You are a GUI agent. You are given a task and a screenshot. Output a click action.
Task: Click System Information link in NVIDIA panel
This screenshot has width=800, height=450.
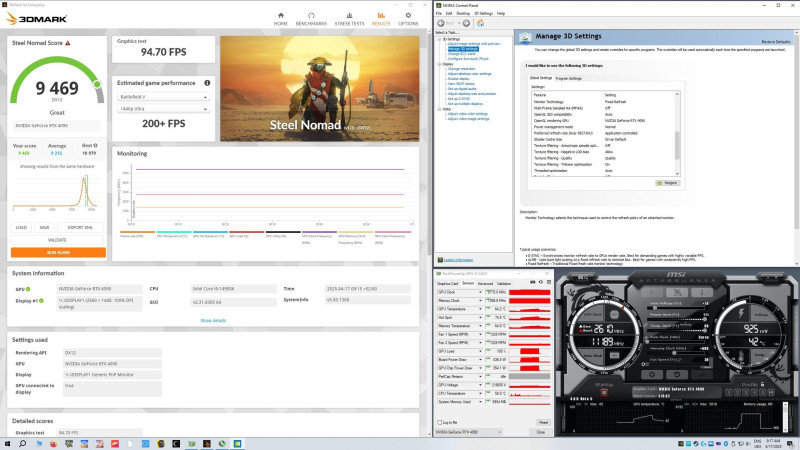click(458, 260)
